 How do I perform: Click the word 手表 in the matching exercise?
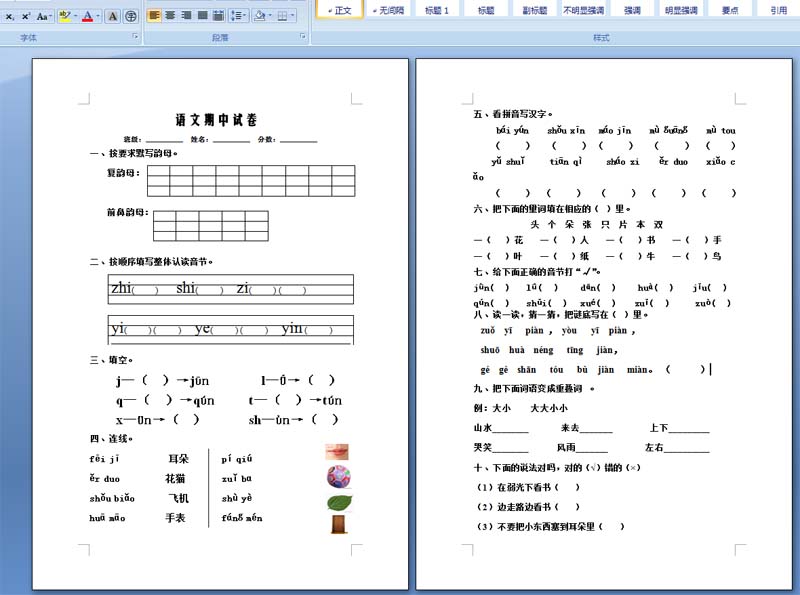pyautogui.click(x=175, y=518)
